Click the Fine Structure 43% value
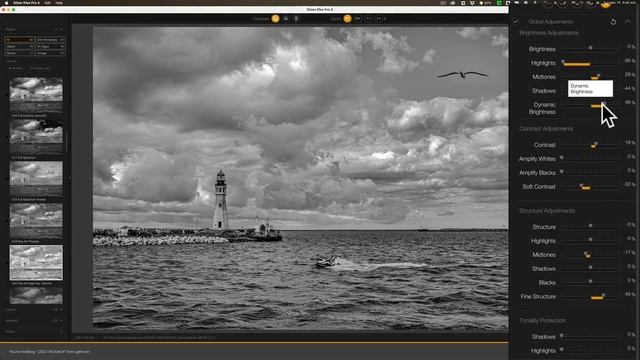The width and height of the screenshot is (640, 360). pos(630,294)
